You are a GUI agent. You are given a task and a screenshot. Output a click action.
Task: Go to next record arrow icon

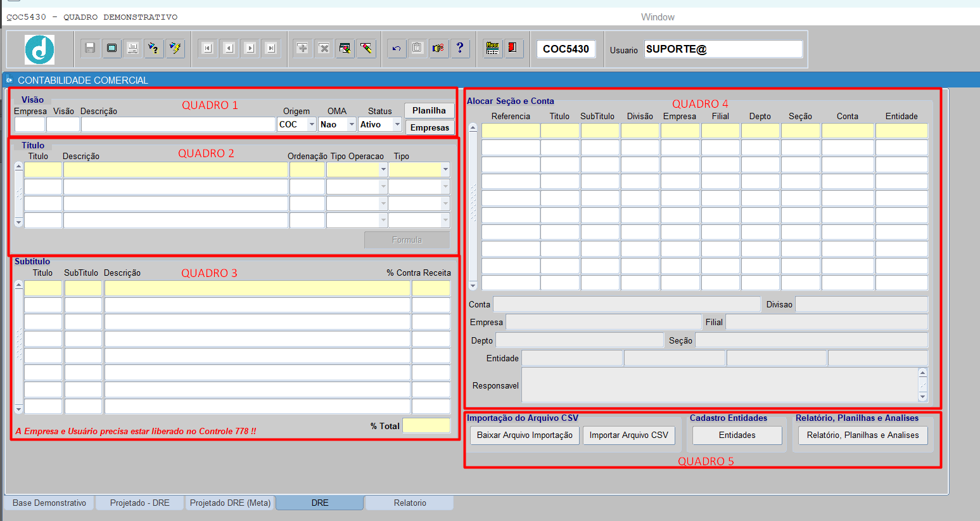point(250,48)
